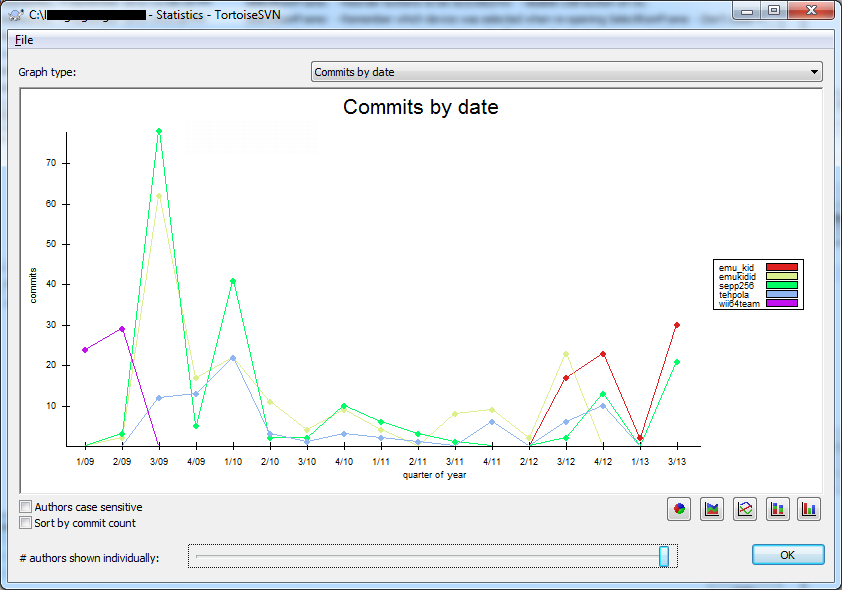Open the File menu
Image resolution: width=842 pixels, height=590 pixels.
[23, 40]
